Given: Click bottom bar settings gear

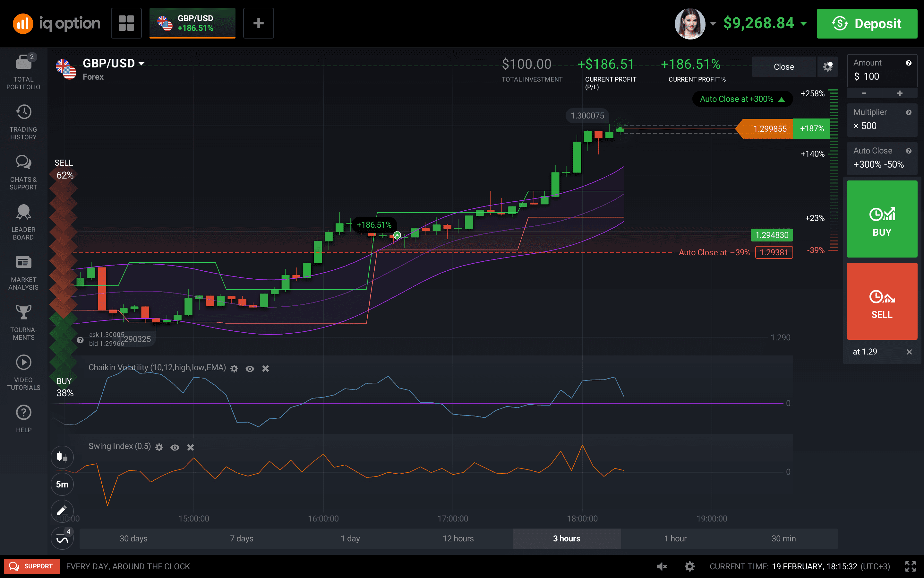Looking at the screenshot, I should 689,566.
